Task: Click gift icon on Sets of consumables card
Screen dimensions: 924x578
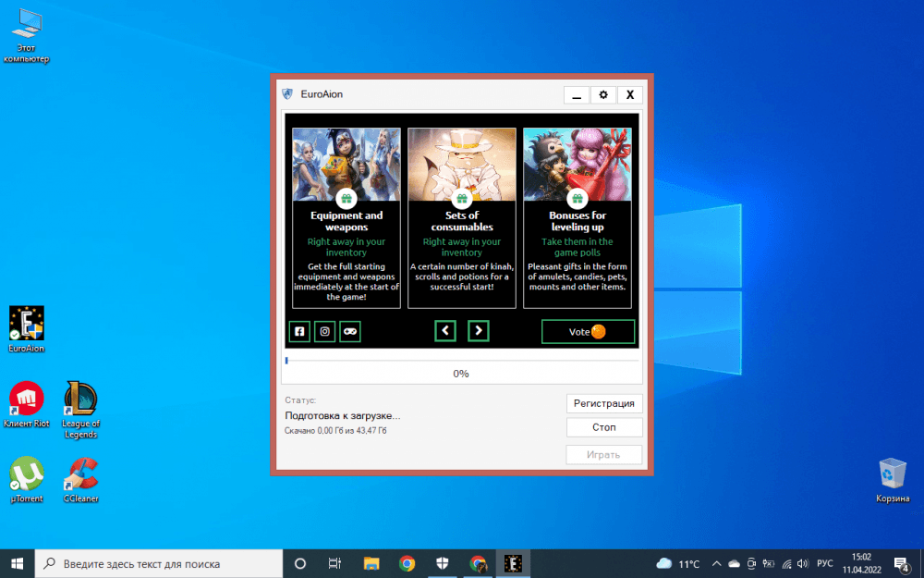Action: [x=462, y=199]
